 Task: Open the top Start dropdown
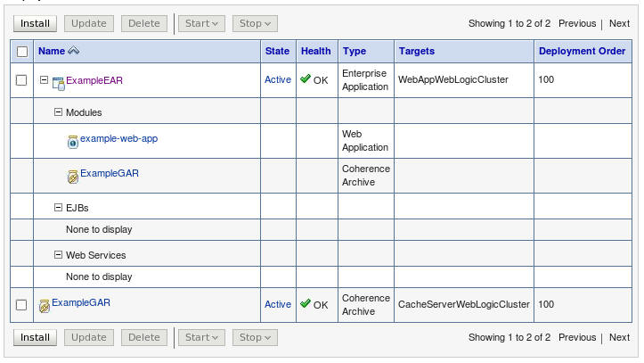pyautogui.click(x=202, y=23)
